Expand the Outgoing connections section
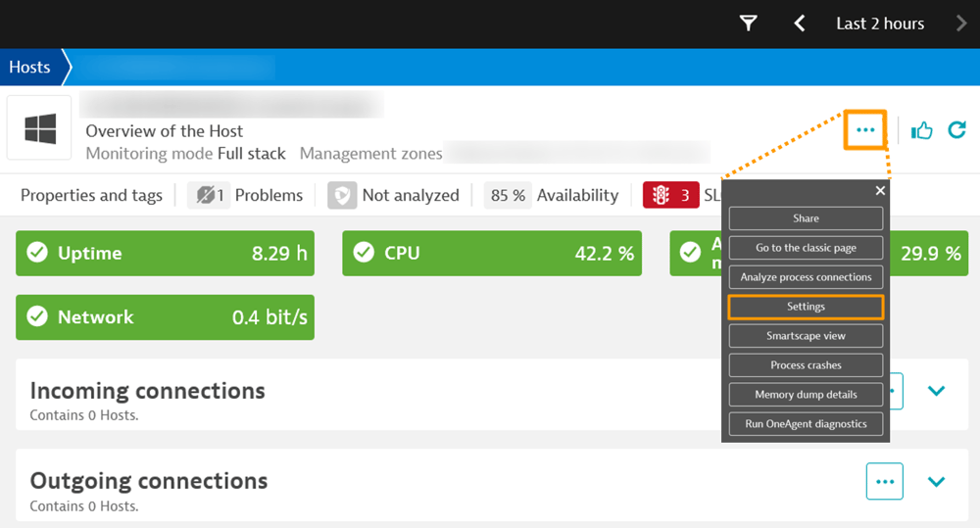 (936, 481)
